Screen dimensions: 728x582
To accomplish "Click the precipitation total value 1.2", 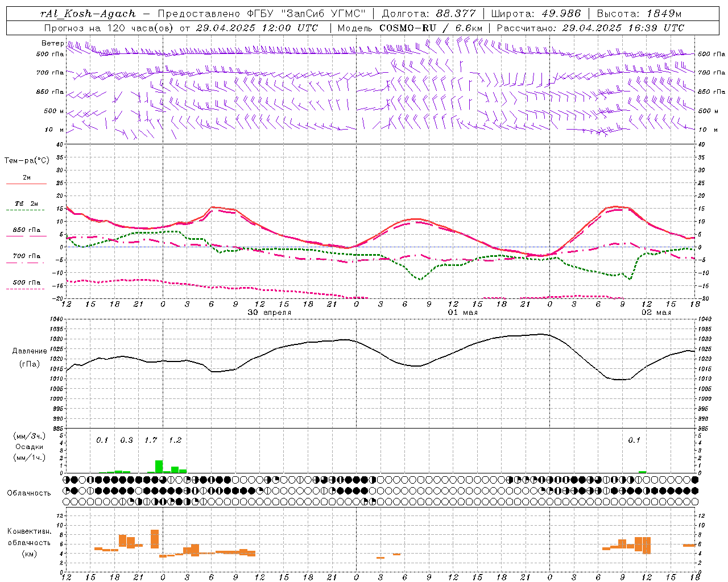I will (x=175, y=440).
